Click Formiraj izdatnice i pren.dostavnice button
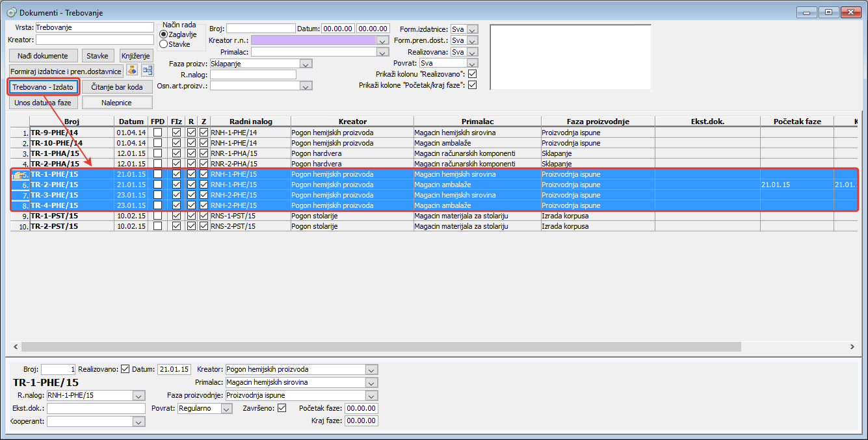The width and height of the screenshot is (868, 440). point(66,71)
